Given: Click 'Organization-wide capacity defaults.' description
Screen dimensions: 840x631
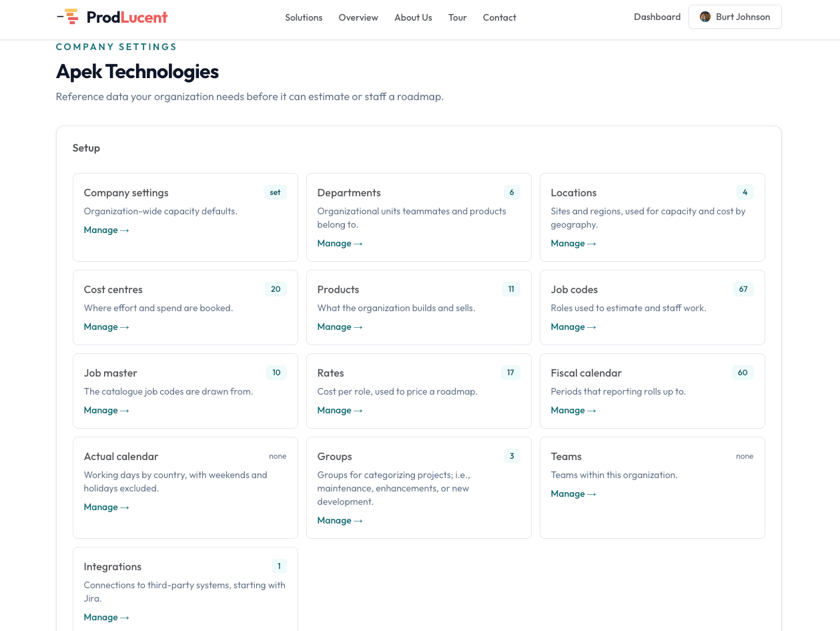Looking at the screenshot, I should pos(161,211).
